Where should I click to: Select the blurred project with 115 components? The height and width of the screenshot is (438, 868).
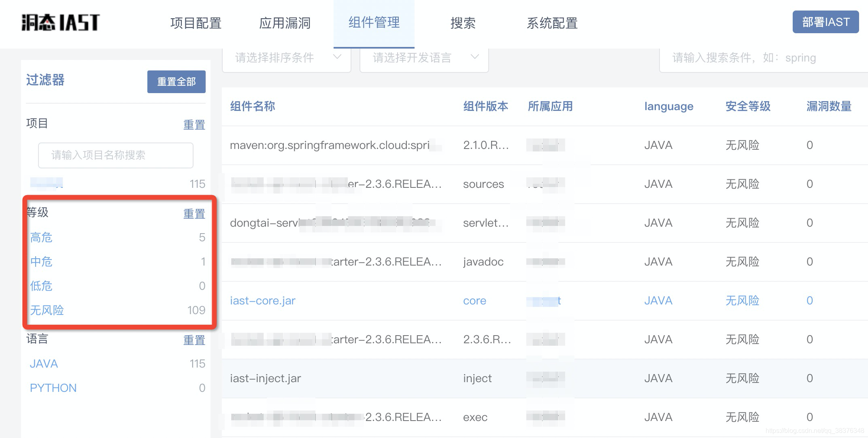[x=47, y=183]
